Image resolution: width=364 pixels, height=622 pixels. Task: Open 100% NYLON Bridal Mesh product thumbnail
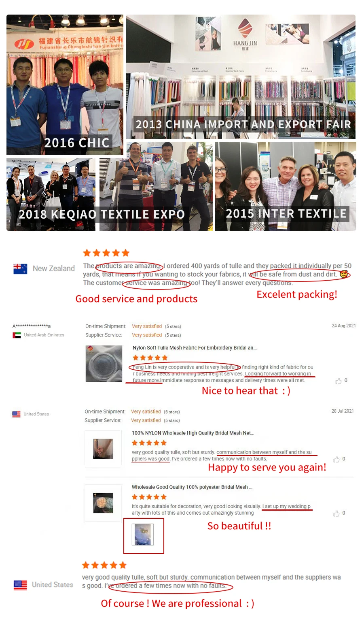(103, 449)
